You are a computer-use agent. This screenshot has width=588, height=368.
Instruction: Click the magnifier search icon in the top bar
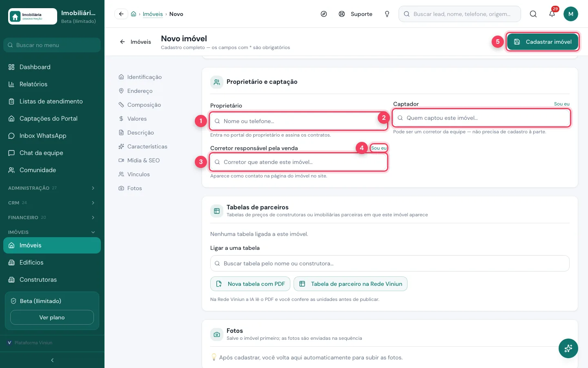[x=533, y=14]
